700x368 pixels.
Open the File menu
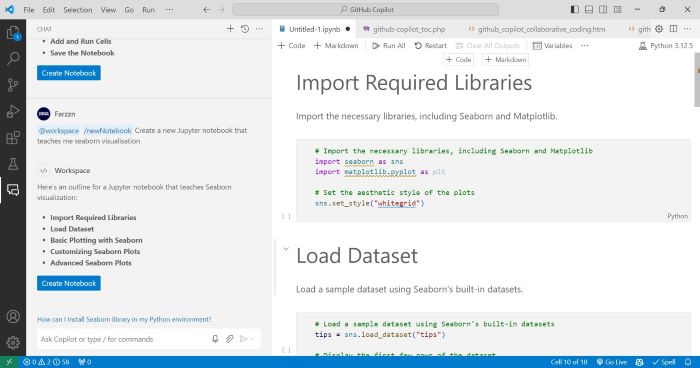29,9
